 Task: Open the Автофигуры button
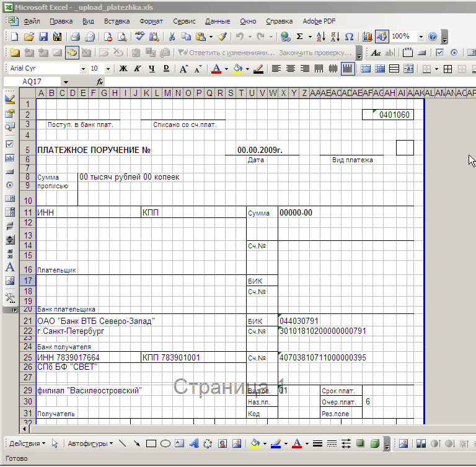coord(89,443)
